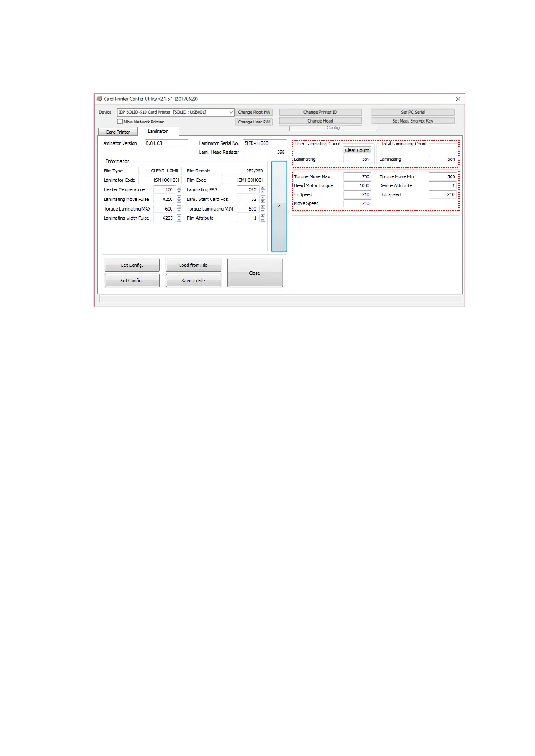Collapse the side panel with the < button
Viewport: 535px width, 756px height.
click(x=279, y=207)
